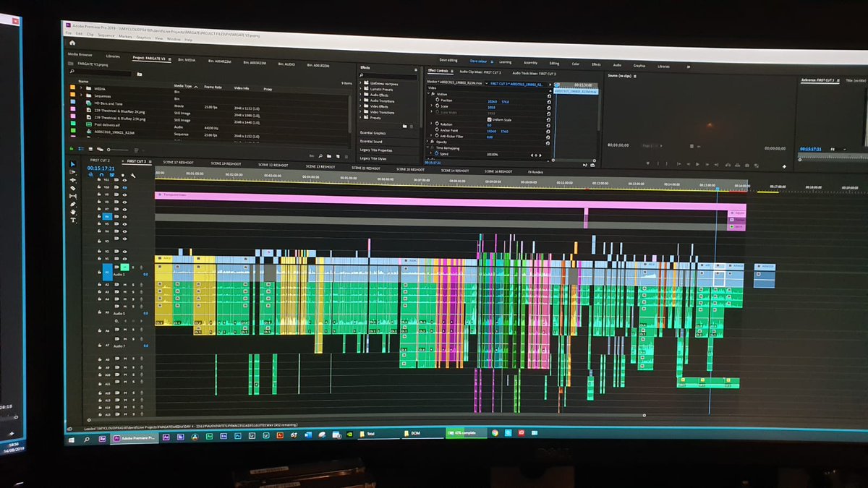Switch to the Dave editing workspace
The height and width of the screenshot is (488, 868).
448,61
